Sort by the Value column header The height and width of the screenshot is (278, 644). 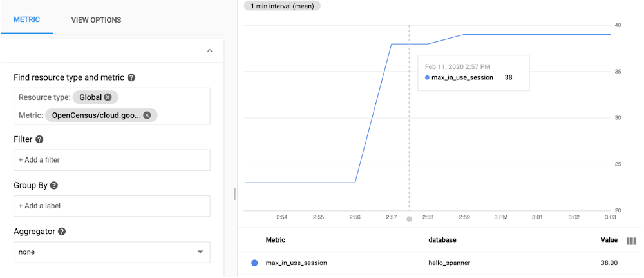(609, 240)
